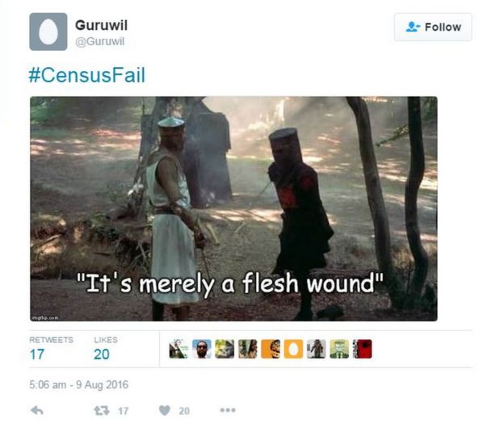Like the tweet with the heart icon
The height and width of the screenshot is (423, 504).
tap(165, 410)
